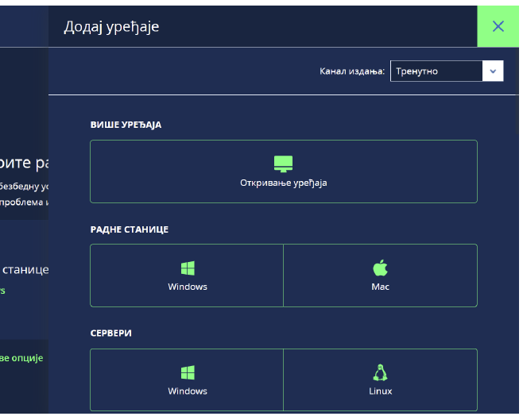Click the Linux penguin icon

(x=380, y=373)
